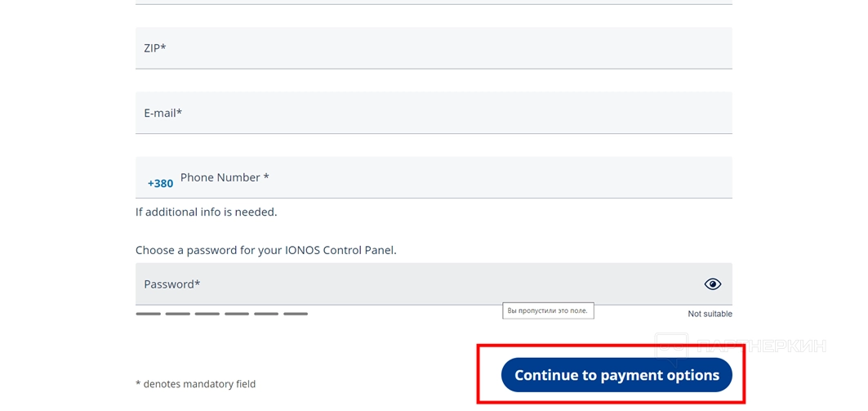Click the 'Not suitable' strength label
868x411 pixels.
(710, 314)
